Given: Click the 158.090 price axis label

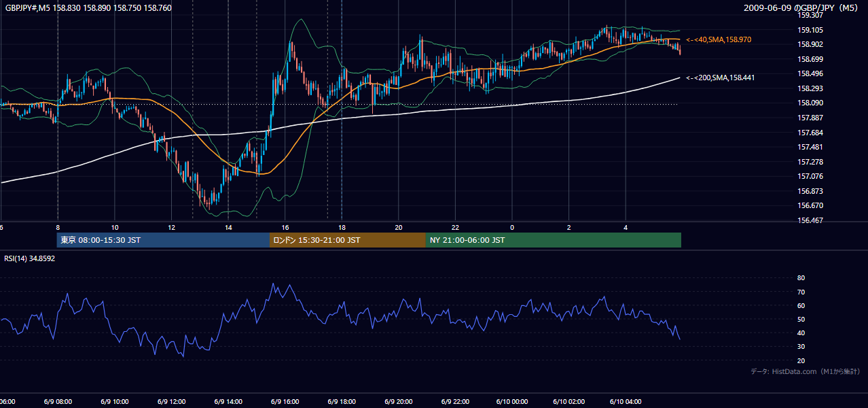Looking at the screenshot, I should click(811, 103).
